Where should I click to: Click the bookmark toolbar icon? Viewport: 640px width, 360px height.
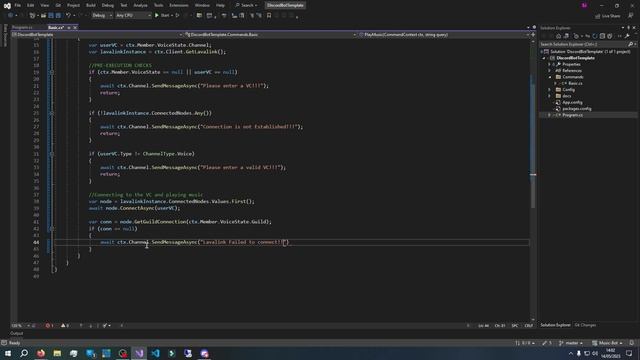click(x=269, y=16)
